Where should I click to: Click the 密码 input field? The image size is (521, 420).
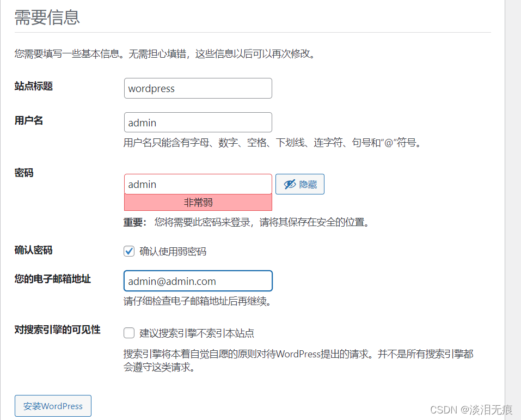tap(198, 184)
